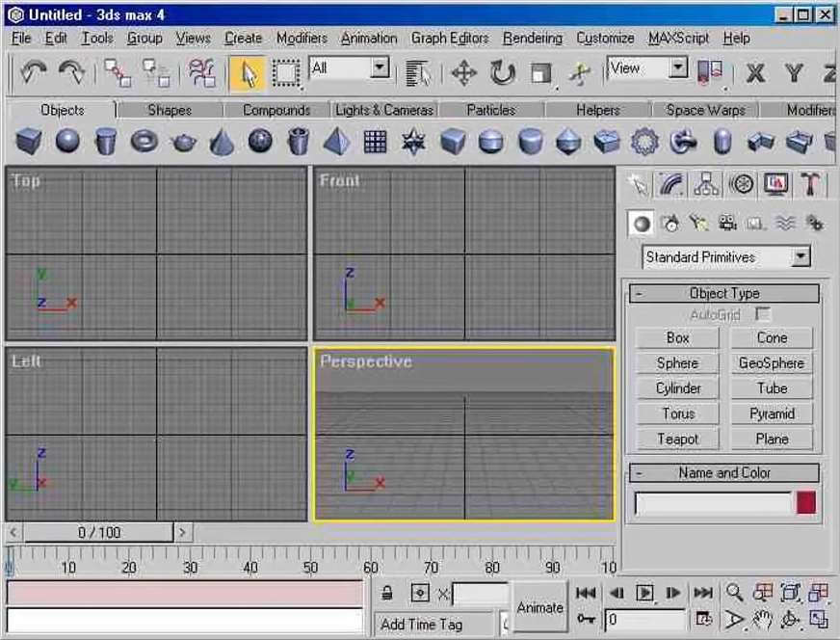
Task: Click the Select and Manipulate icon
Action: 580,73
